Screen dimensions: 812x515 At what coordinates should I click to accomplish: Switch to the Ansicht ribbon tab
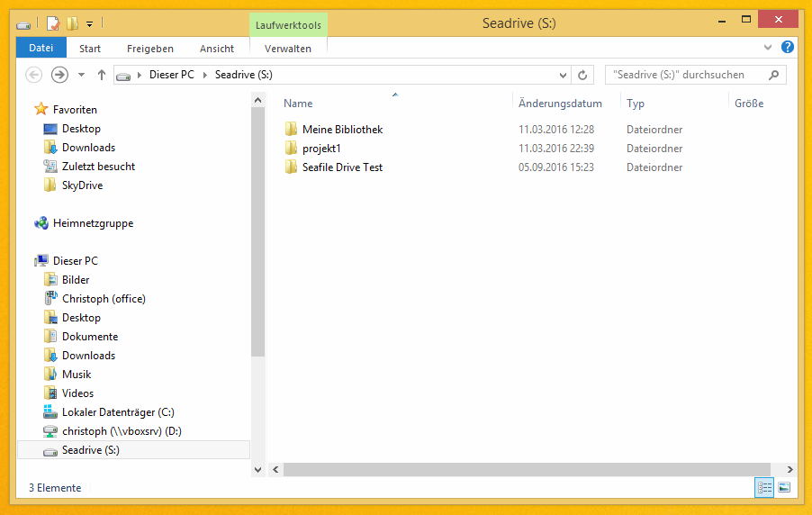coord(216,49)
